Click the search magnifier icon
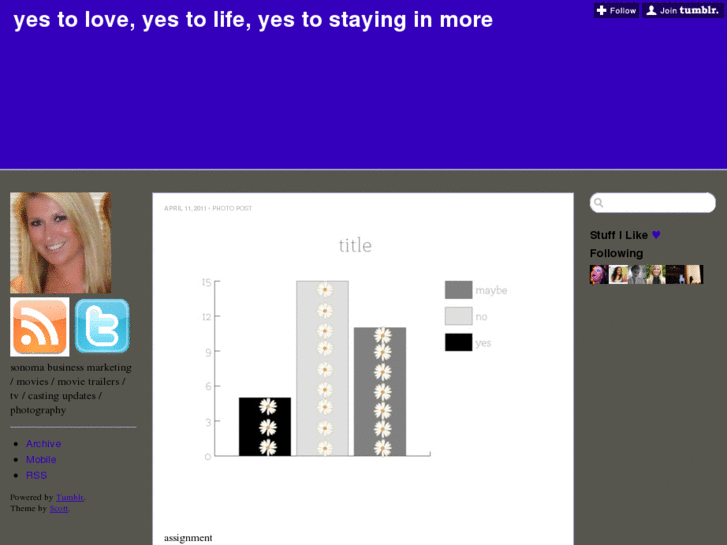727x545 pixels. pyautogui.click(x=599, y=203)
